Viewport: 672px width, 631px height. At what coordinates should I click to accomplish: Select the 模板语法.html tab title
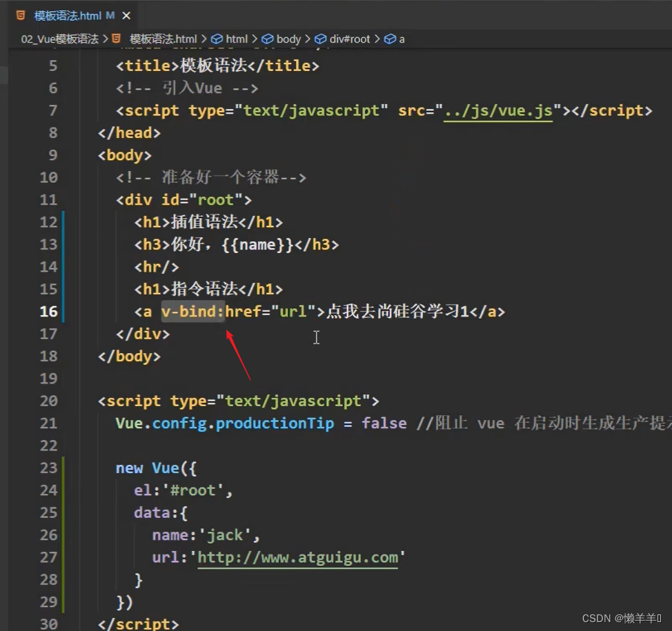coord(68,15)
